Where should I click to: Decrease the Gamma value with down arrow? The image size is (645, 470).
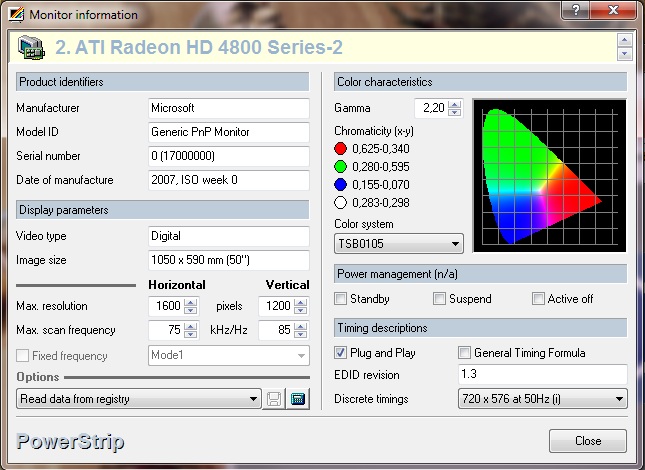point(455,112)
